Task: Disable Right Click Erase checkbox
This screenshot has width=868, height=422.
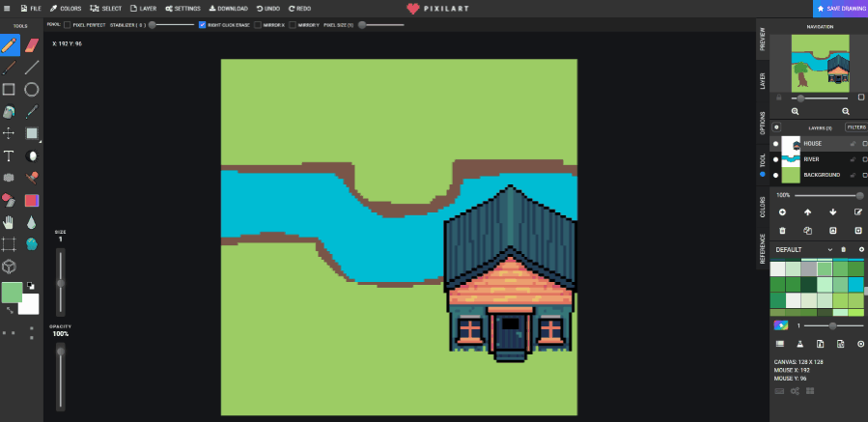Action: coord(202,25)
